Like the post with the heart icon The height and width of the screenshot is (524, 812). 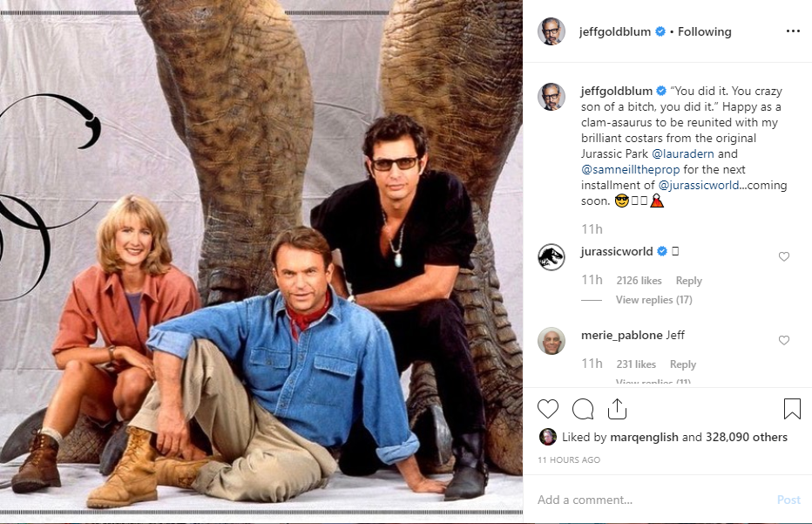coord(548,409)
